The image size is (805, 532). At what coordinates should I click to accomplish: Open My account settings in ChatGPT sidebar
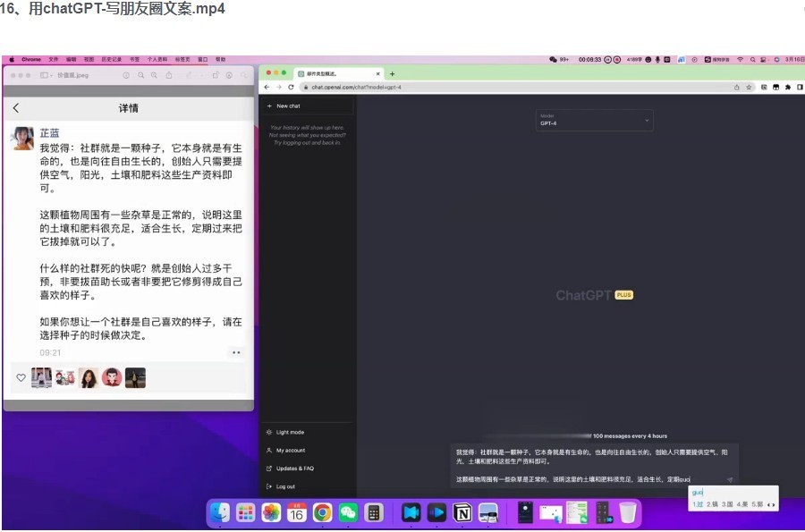tap(291, 450)
